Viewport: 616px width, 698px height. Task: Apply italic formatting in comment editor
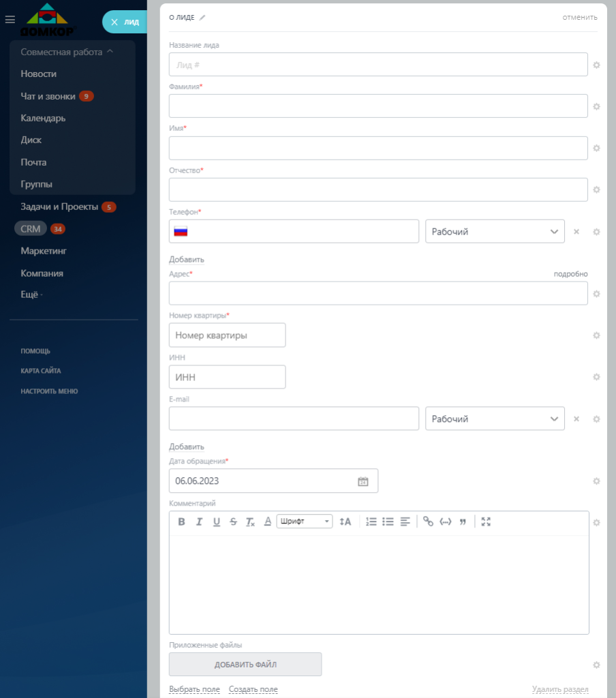pos(199,521)
